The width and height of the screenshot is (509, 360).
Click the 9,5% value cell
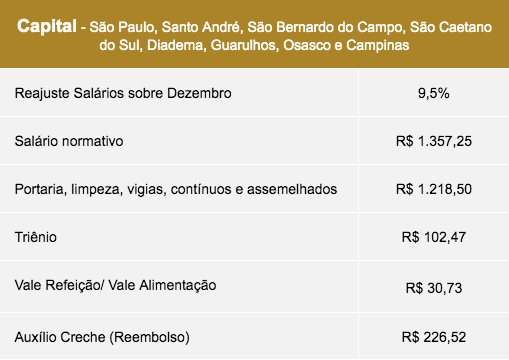coord(433,93)
